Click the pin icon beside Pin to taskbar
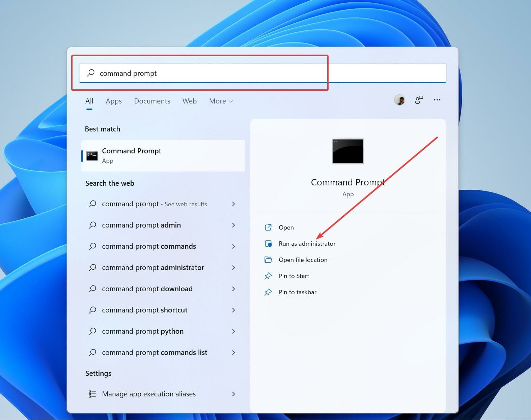531x420 pixels. (x=268, y=292)
